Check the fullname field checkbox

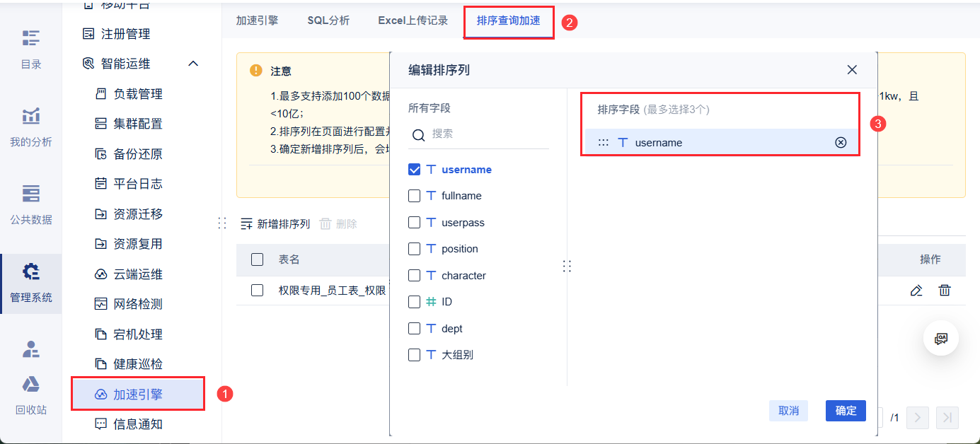415,196
